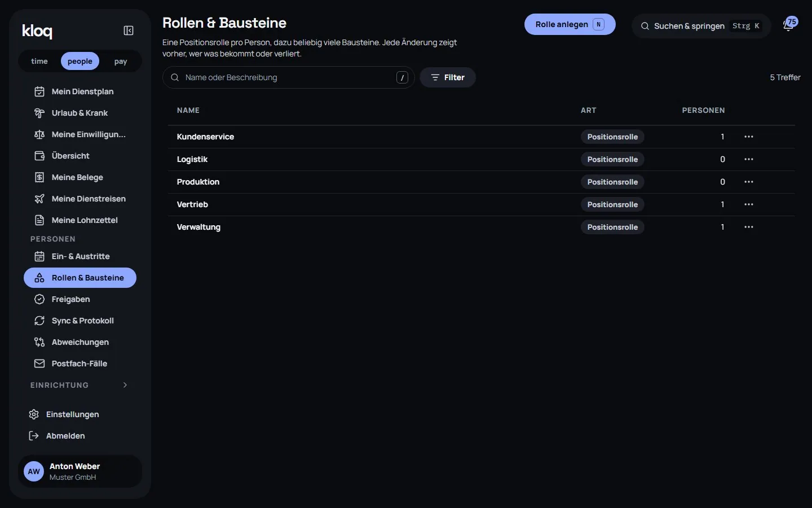Open Rollen & Bausteine menu item
Screen dimensions: 812x508
(x=80, y=278)
